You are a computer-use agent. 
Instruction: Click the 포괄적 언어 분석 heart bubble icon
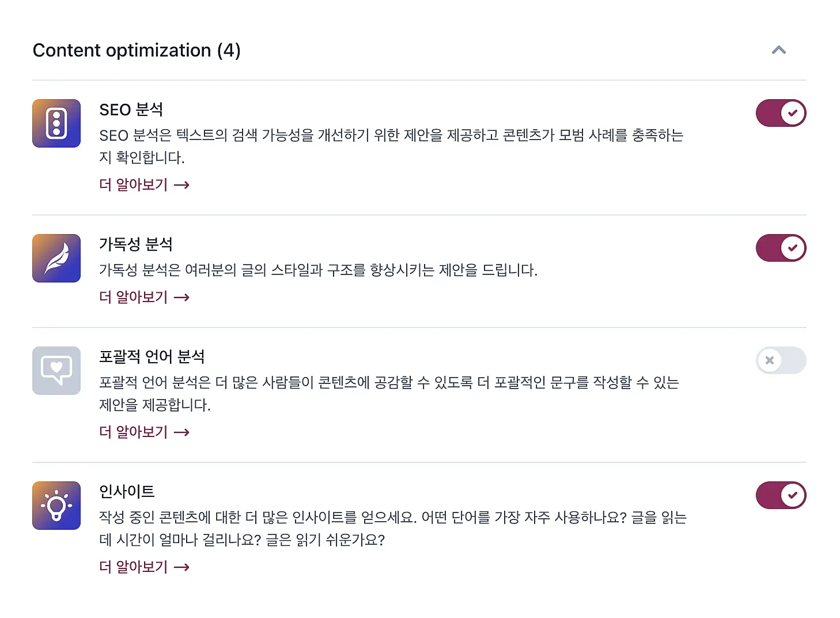56,371
